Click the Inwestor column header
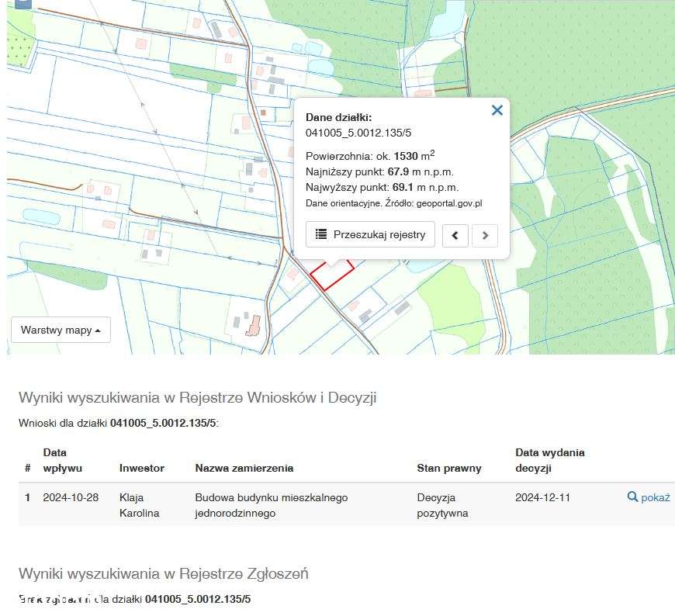The image size is (675, 616). pyautogui.click(x=142, y=468)
